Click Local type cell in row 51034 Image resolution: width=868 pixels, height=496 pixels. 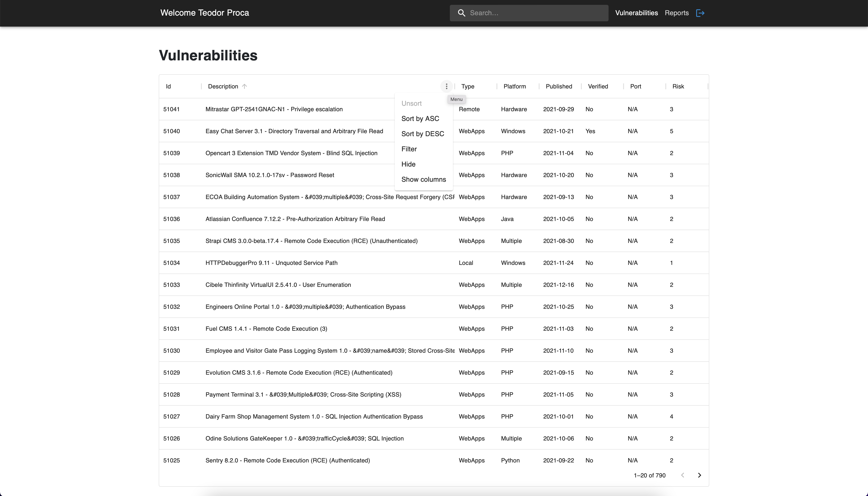(x=466, y=263)
